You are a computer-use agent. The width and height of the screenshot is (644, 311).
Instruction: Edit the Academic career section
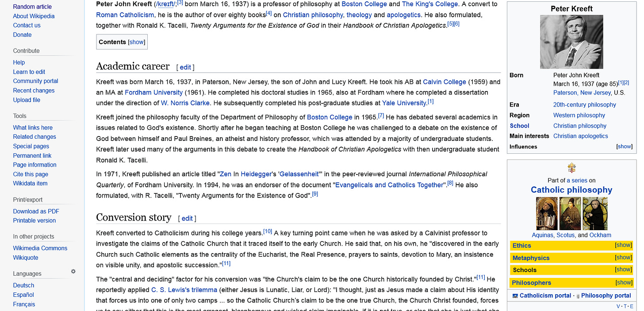pyautogui.click(x=185, y=67)
